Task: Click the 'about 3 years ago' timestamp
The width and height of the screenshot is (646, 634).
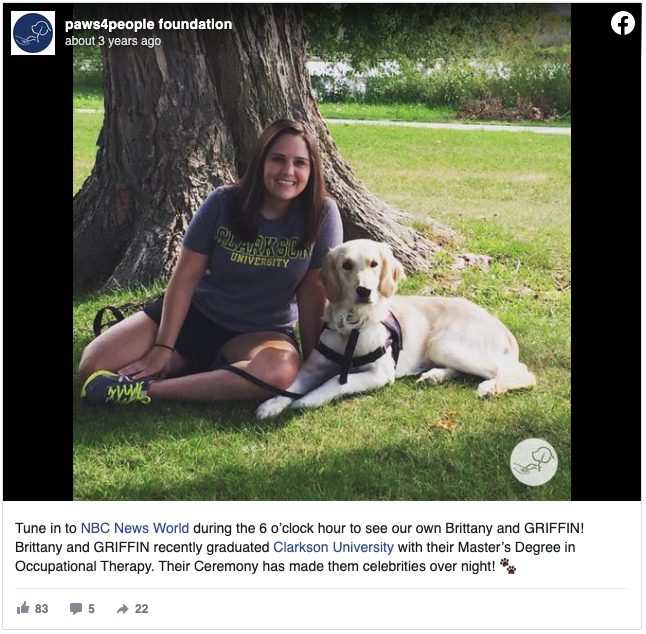Action: (113, 41)
